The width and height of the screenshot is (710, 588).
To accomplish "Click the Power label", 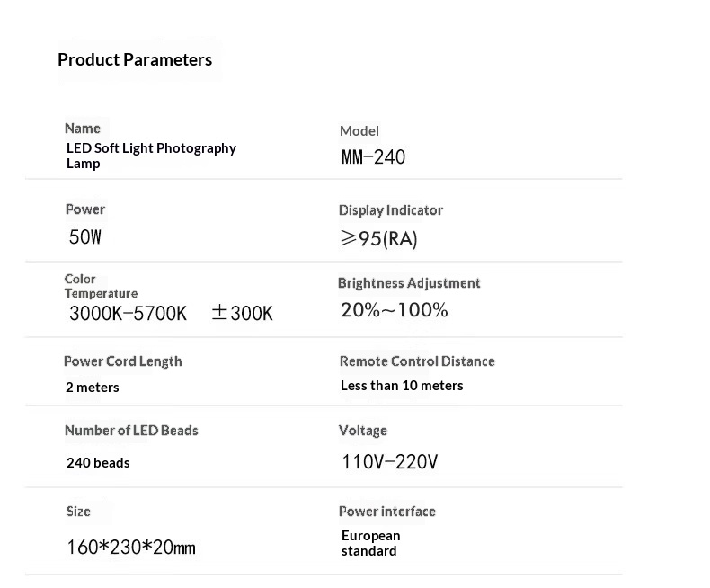I will point(85,209).
